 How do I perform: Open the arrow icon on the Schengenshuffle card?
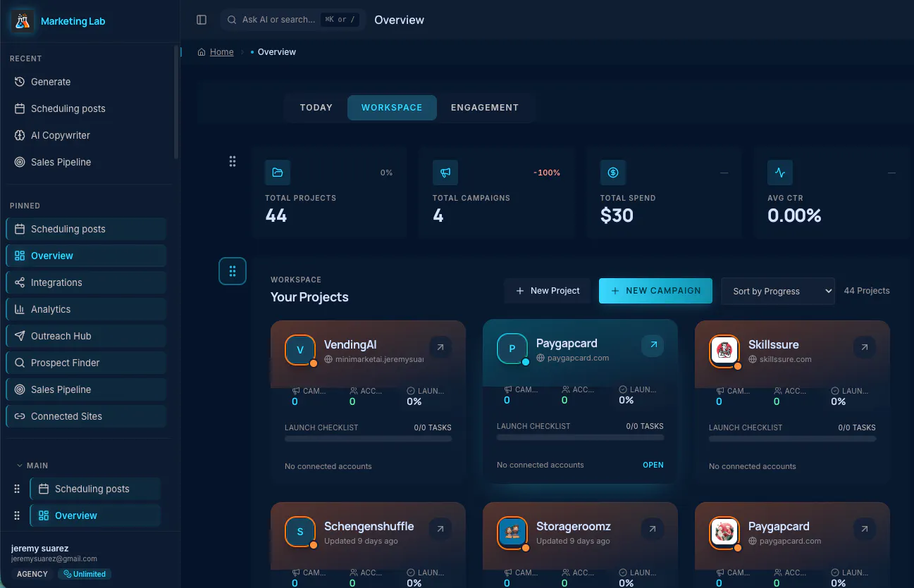[x=440, y=529]
